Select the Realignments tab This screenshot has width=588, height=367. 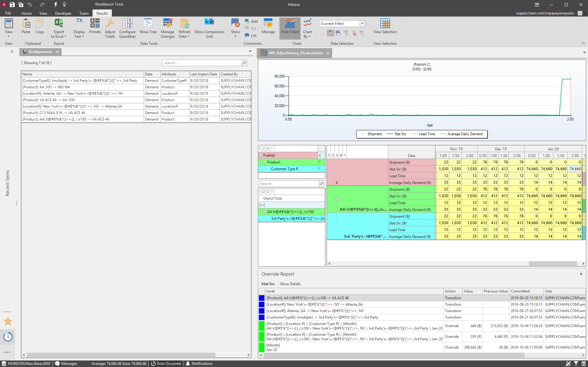pyautogui.click(x=40, y=52)
